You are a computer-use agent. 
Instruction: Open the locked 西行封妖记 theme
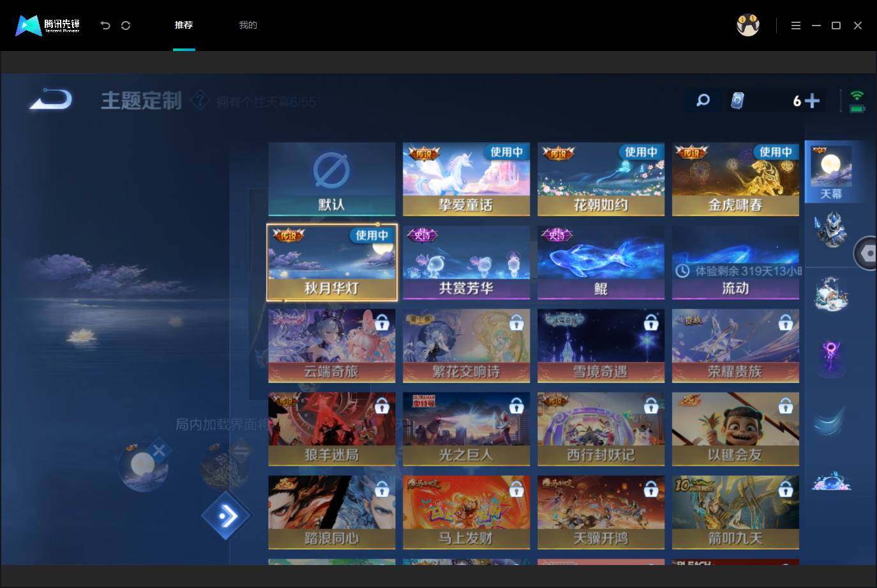pos(601,429)
